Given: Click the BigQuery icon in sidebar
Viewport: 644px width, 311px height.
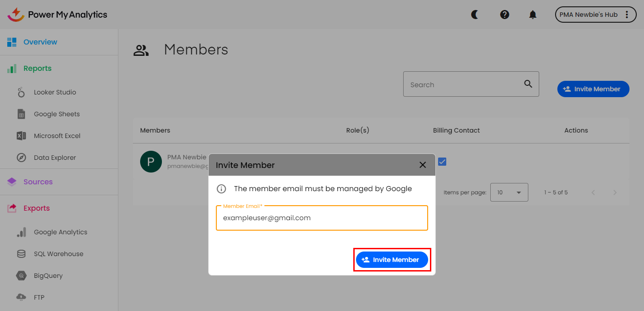Looking at the screenshot, I should tap(21, 276).
